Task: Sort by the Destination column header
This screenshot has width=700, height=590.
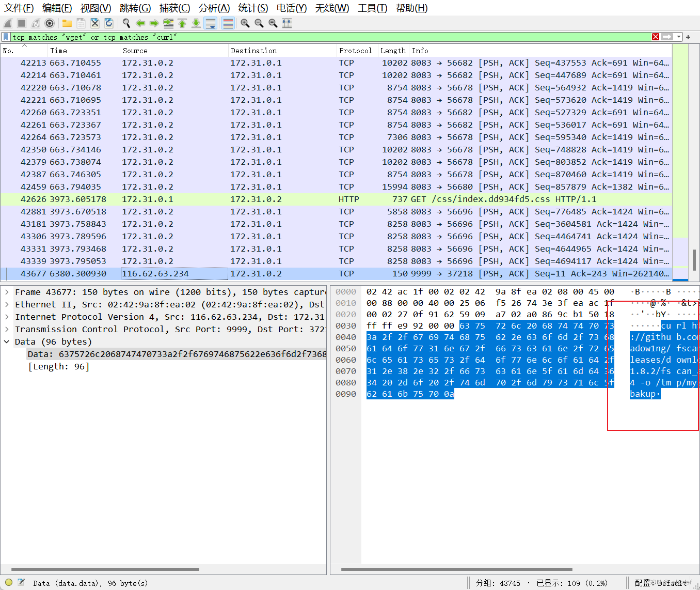Action: pyautogui.click(x=282, y=51)
